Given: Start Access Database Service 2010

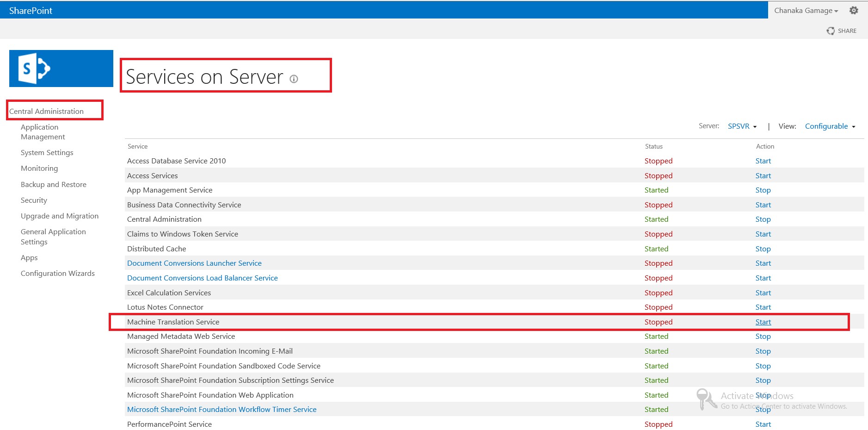Looking at the screenshot, I should click(763, 161).
